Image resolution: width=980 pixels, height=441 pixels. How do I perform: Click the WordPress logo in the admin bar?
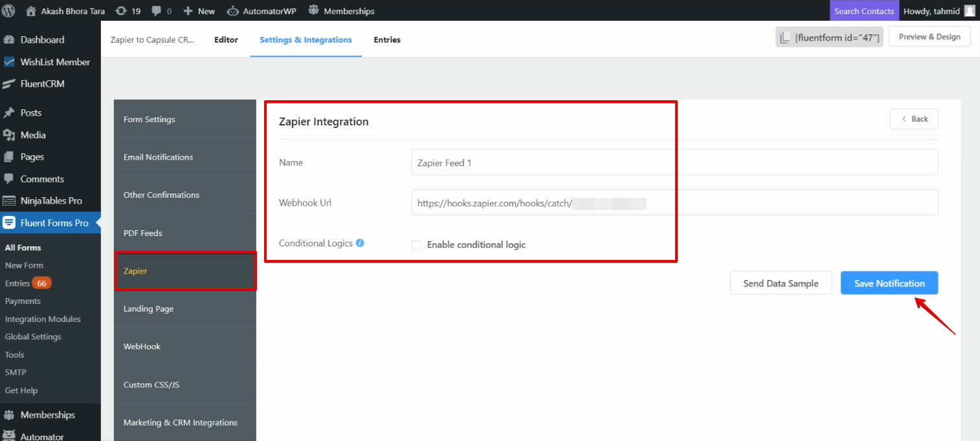coord(8,10)
